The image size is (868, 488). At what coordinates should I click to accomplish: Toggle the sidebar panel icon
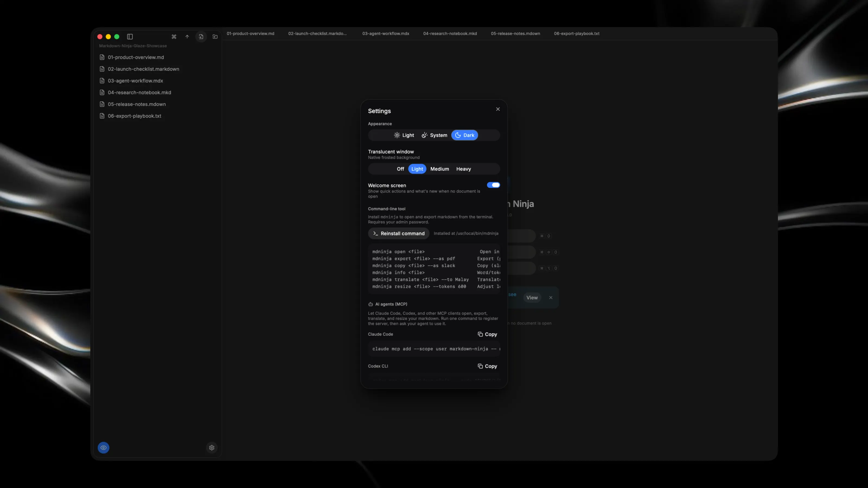(130, 36)
